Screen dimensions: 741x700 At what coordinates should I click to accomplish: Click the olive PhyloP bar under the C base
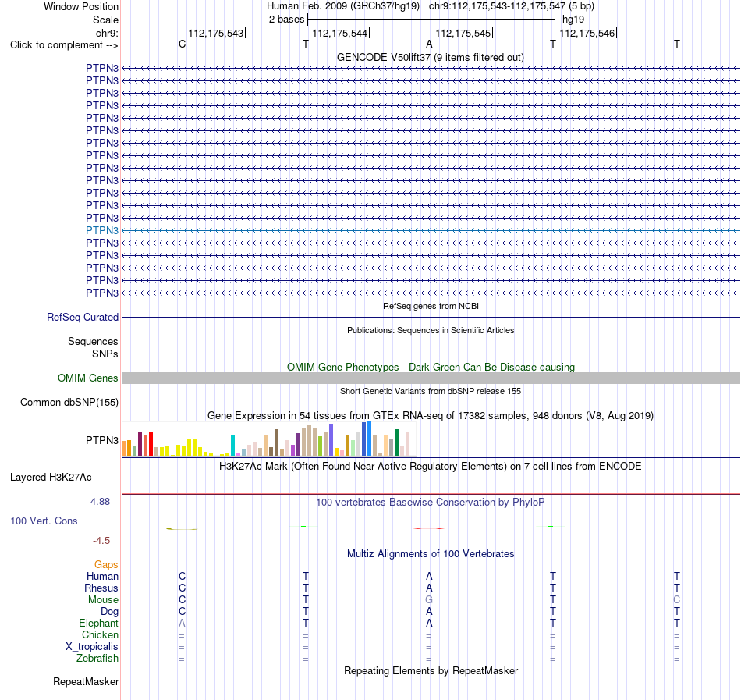(x=182, y=528)
